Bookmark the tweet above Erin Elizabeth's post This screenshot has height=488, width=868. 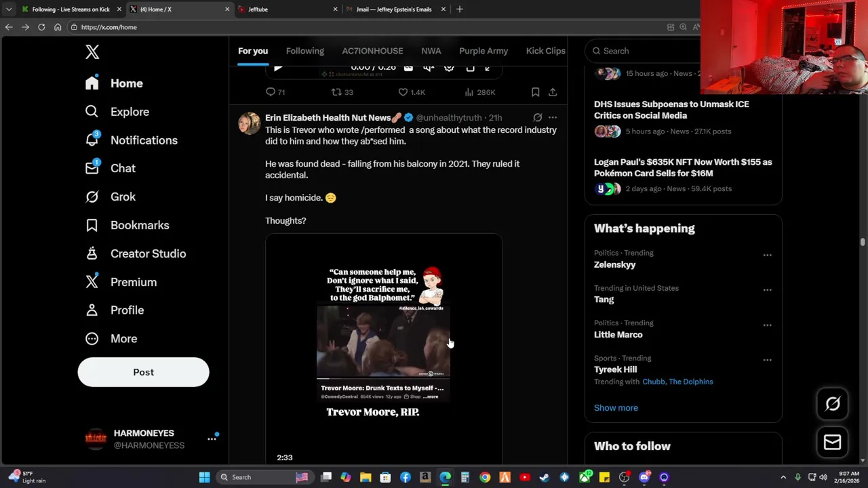(535, 92)
